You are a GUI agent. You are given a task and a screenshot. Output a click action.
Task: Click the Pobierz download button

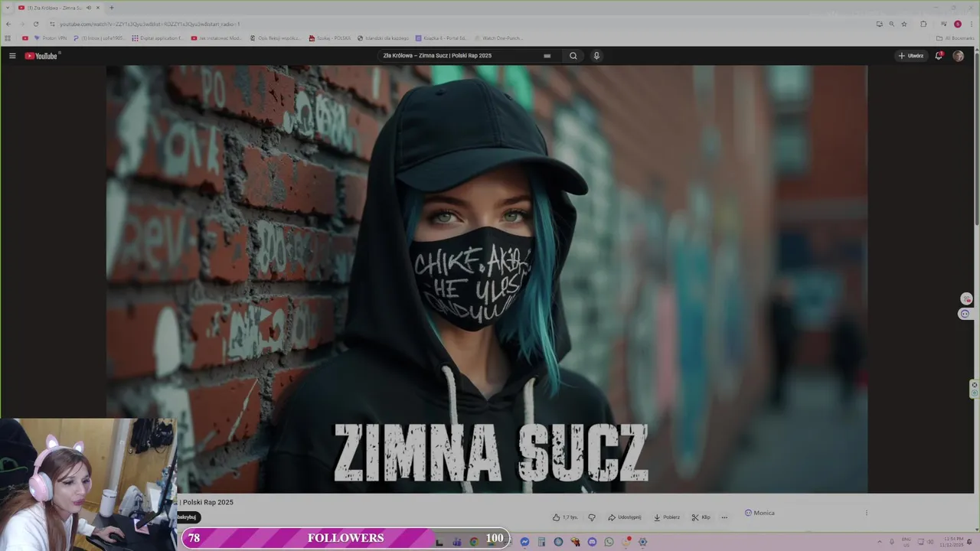tap(667, 517)
